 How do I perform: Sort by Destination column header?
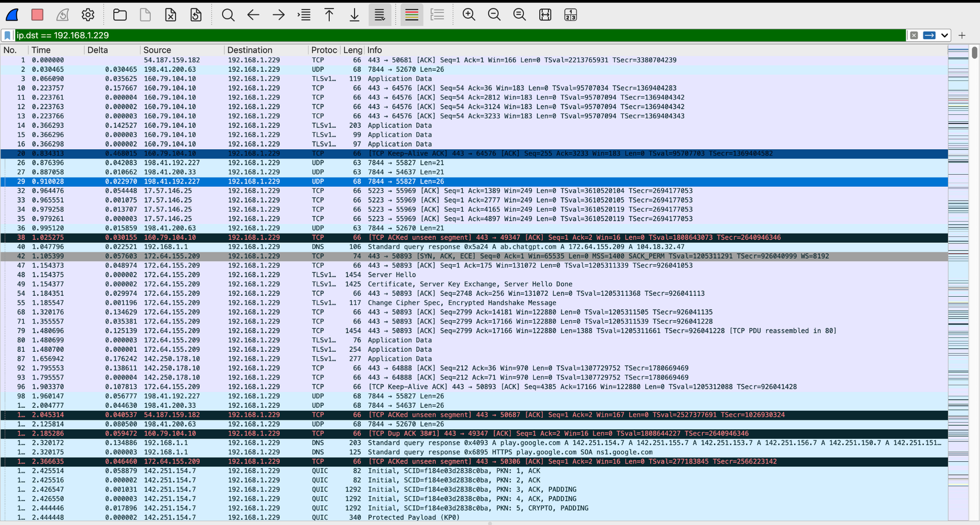(266, 50)
